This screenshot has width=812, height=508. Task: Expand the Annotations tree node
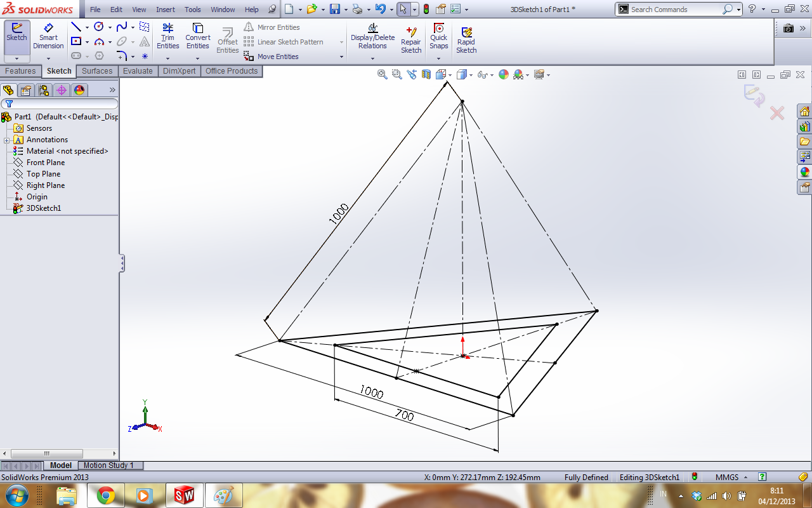6,140
